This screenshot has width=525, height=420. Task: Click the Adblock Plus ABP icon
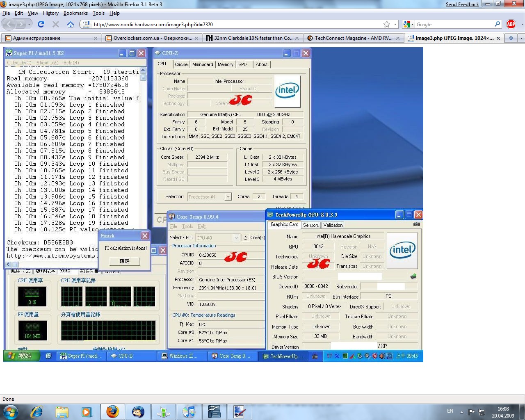[x=511, y=24]
